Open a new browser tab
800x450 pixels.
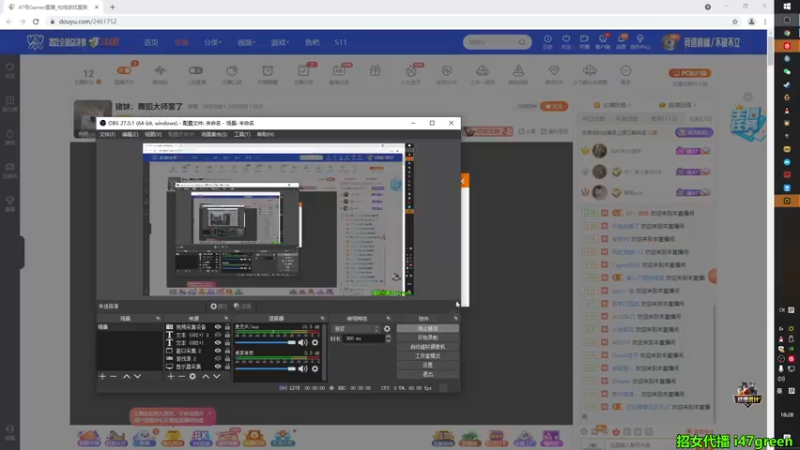112,7
